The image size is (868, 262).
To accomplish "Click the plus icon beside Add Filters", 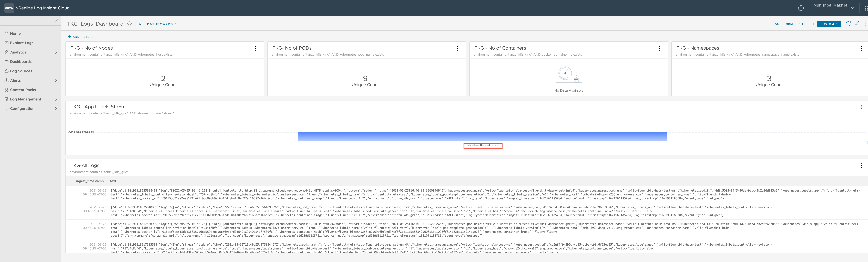I will coord(69,37).
